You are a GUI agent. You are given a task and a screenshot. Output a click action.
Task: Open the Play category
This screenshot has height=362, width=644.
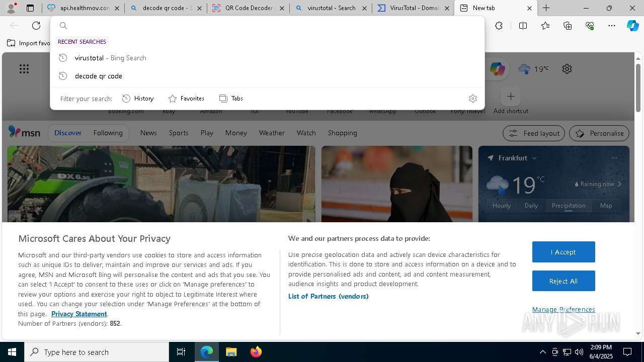tap(207, 133)
